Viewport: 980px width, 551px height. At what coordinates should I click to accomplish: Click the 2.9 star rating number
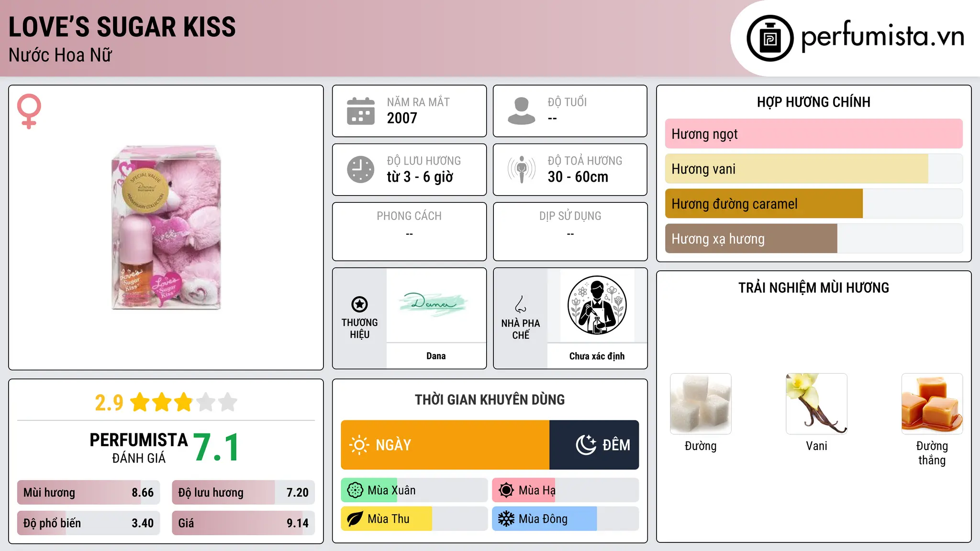pyautogui.click(x=109, y=403)
